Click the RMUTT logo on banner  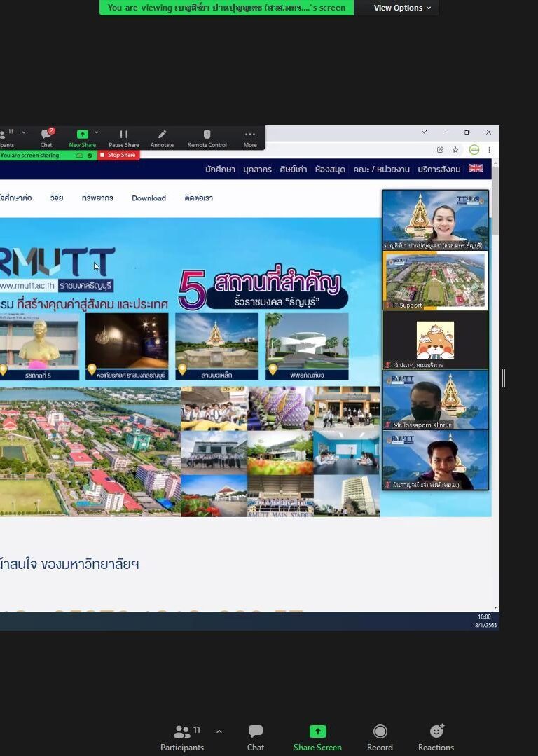click(x=57, y=262)
